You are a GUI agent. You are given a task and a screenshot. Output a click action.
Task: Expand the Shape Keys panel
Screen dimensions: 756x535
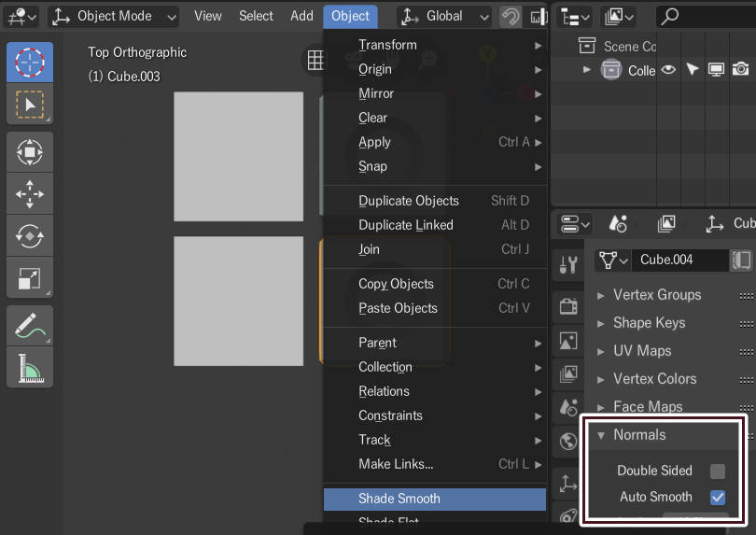point(600,323)
